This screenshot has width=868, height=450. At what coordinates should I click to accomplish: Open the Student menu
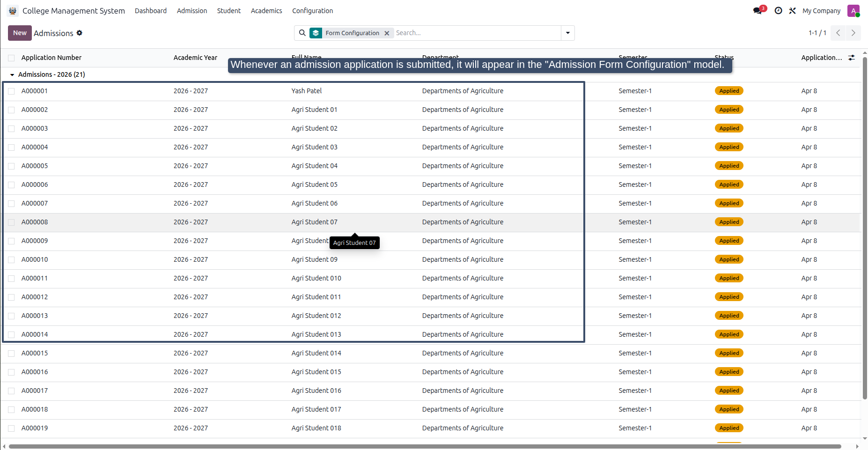pos(229,11)
